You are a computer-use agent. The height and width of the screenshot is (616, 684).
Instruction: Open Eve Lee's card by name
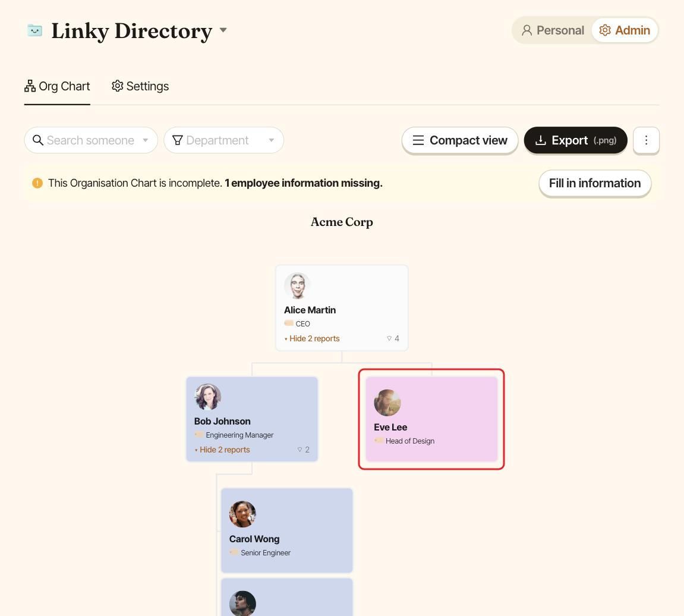(390, 428)
